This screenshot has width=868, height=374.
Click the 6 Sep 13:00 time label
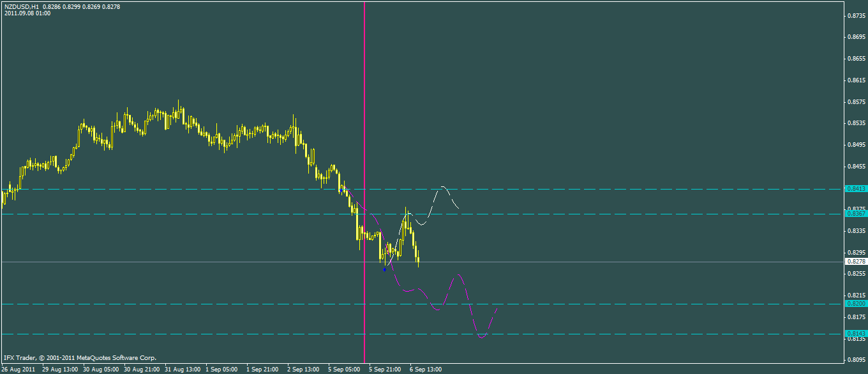(426, 370)
